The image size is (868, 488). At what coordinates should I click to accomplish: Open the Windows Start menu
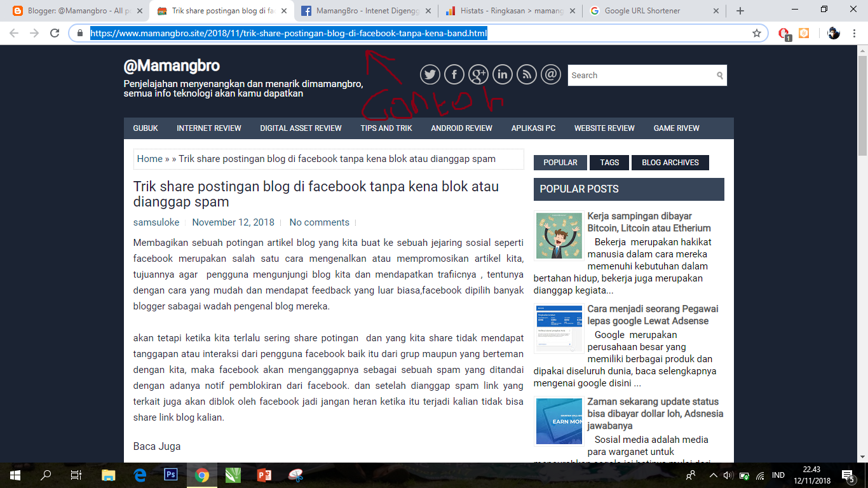[15, 475]
